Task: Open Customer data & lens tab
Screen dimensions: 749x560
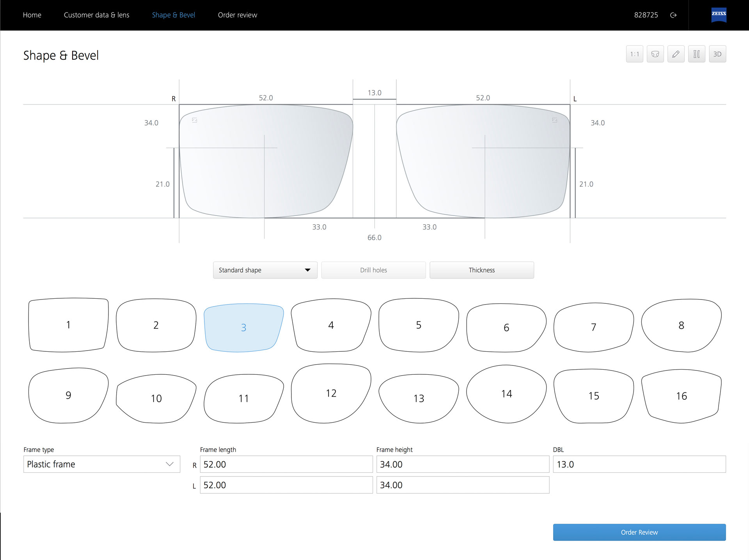Action: click(x=96, y=15)
